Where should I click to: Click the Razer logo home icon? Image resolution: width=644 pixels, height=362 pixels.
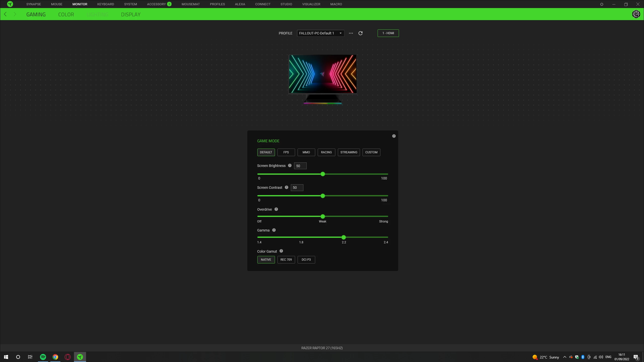10,4
